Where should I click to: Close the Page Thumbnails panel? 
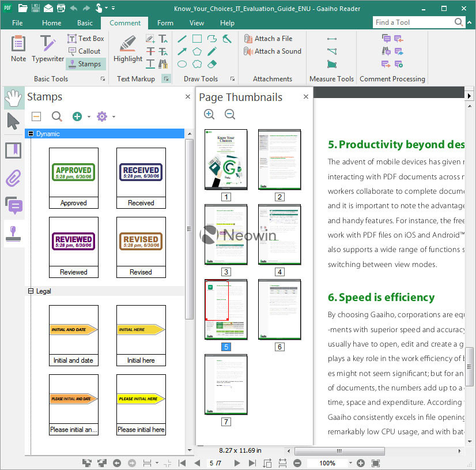click(x=305, y=97)
